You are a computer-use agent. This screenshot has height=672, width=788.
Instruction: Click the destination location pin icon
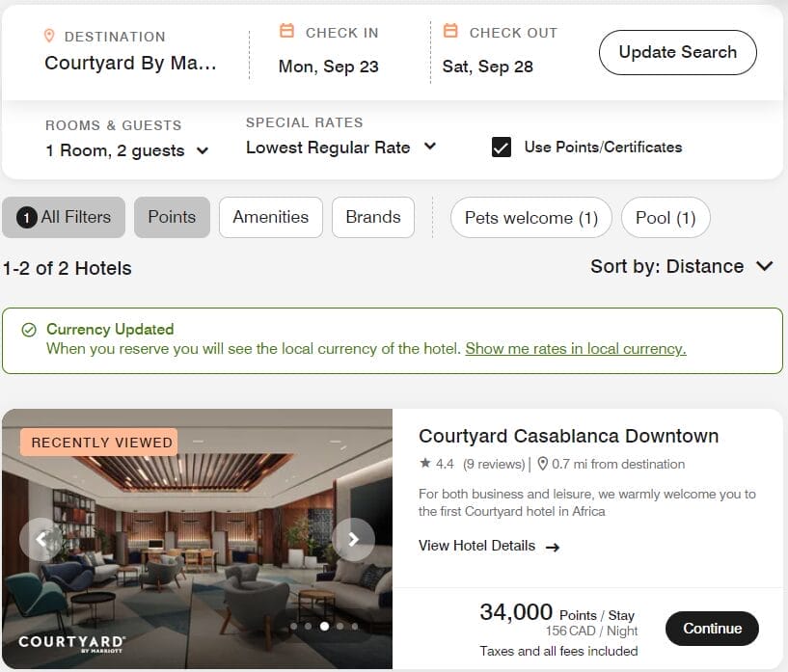pyautogui.click(x=49, y=36)
